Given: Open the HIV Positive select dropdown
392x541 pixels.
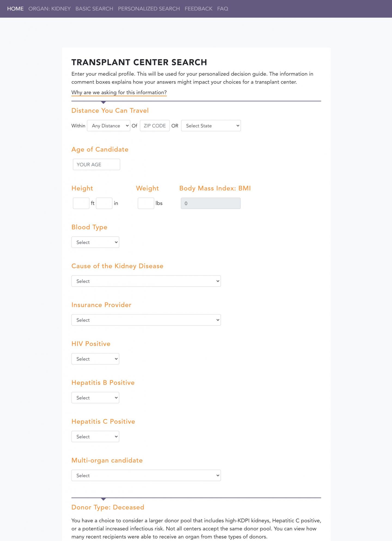Looking at the screenshot, I should click(95, 359).
